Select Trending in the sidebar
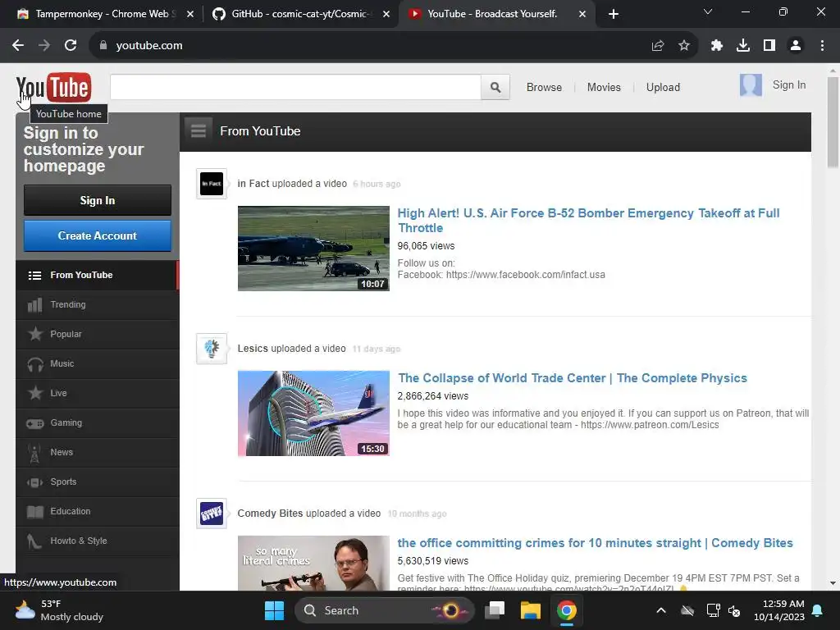The image size is (840, 630). 98,305
